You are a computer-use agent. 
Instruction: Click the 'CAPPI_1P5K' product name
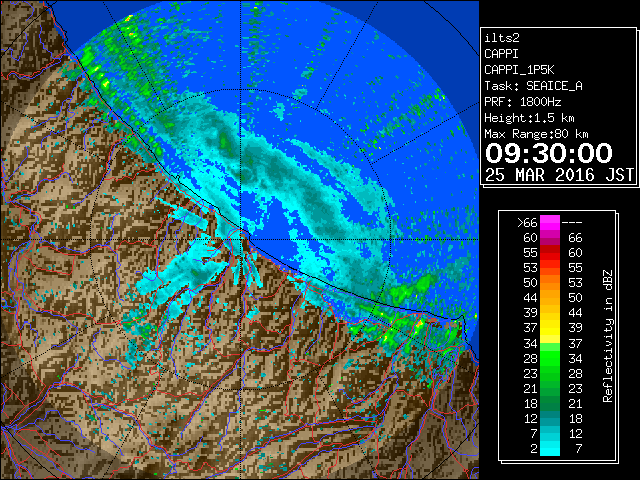click(519, 70)
